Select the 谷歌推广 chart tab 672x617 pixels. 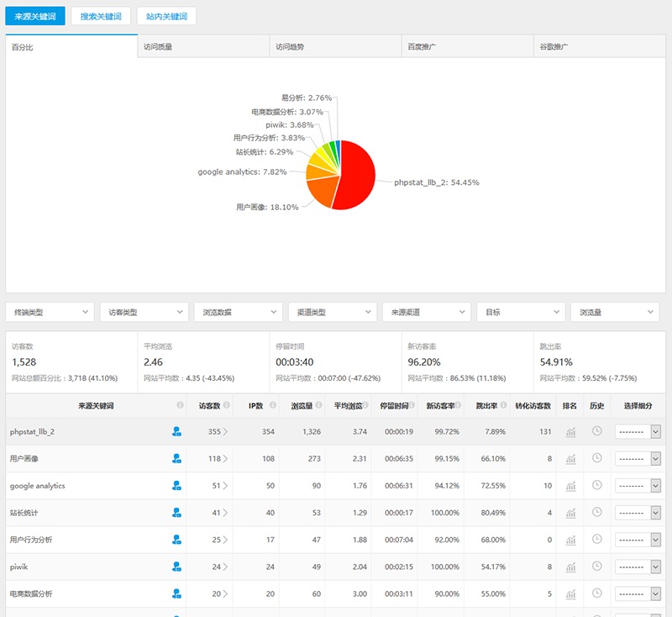tap(600, 46)
